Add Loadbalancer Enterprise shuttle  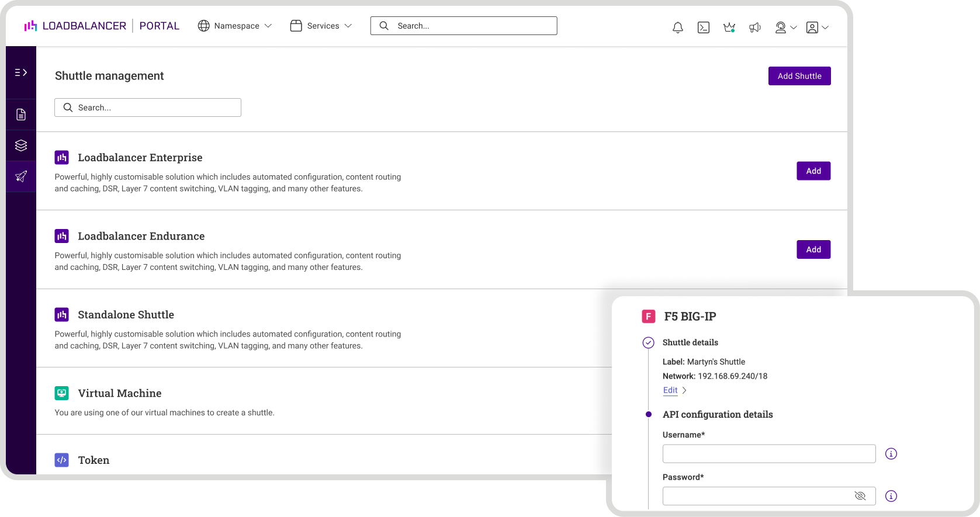point(813,171)
